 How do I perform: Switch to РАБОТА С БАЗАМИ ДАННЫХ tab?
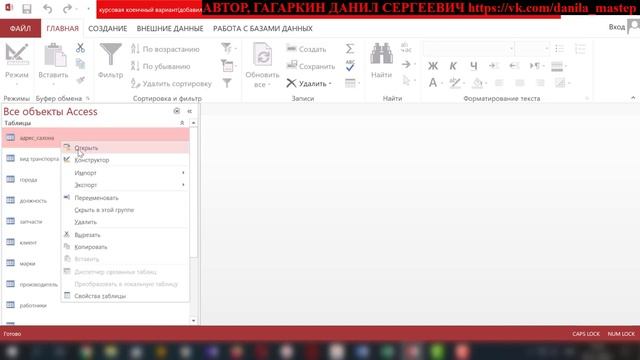(263, 28)
